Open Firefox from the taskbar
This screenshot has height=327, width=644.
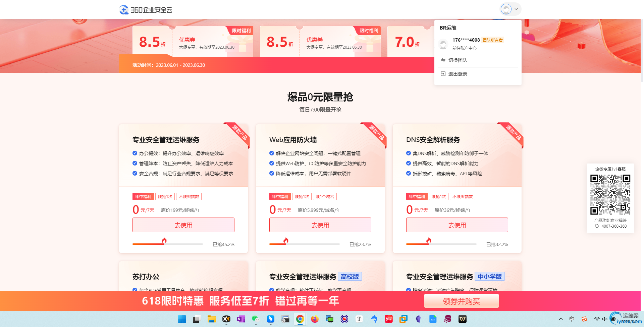pyautogui.click(x=315, y=319)
